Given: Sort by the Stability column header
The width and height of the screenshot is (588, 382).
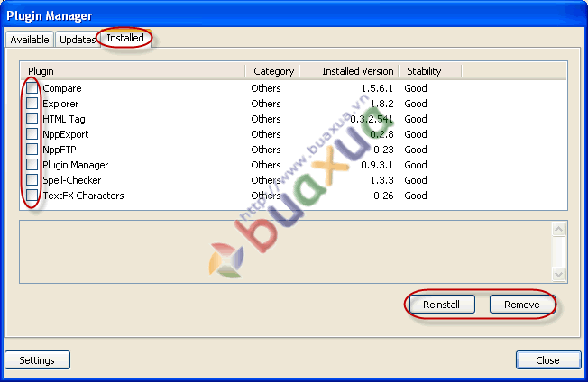Looking at the screenshot, I should pyautogui.click(x=430, y=71).
